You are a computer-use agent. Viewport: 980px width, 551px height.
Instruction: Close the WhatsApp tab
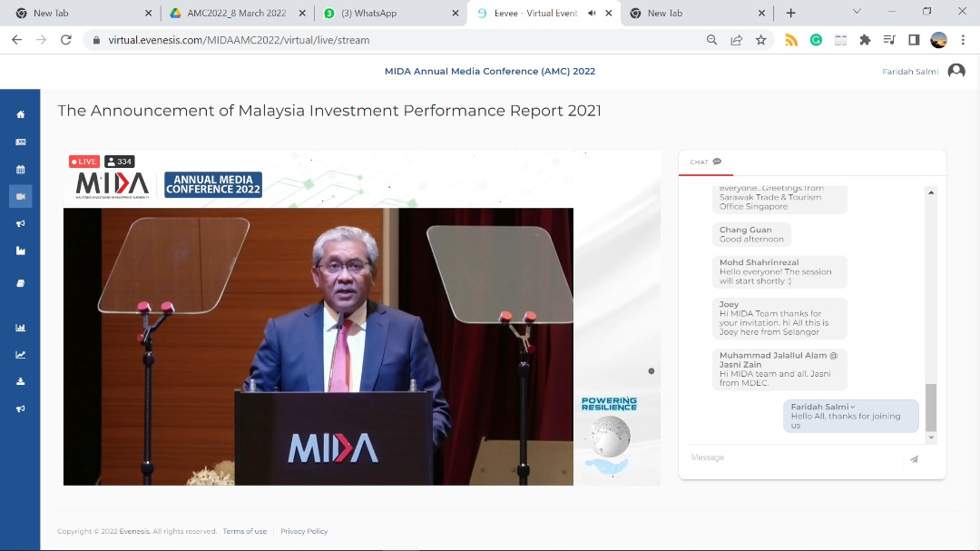[455, 13]
